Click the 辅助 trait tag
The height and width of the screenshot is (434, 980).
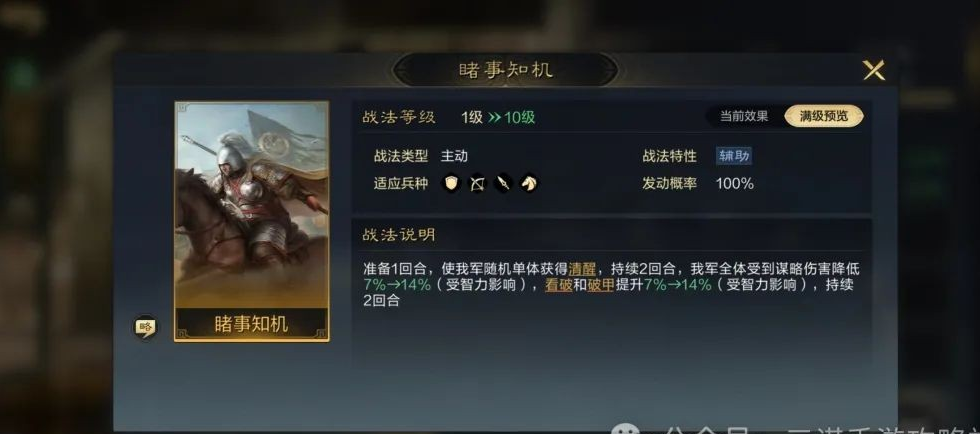tap(734, 156)
